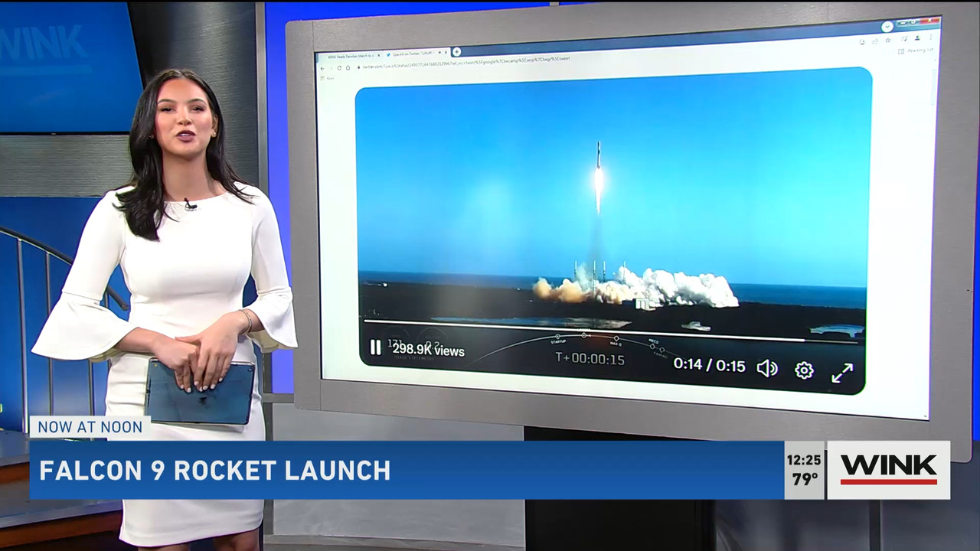Click the 298.9K views label

coord(428,350)
